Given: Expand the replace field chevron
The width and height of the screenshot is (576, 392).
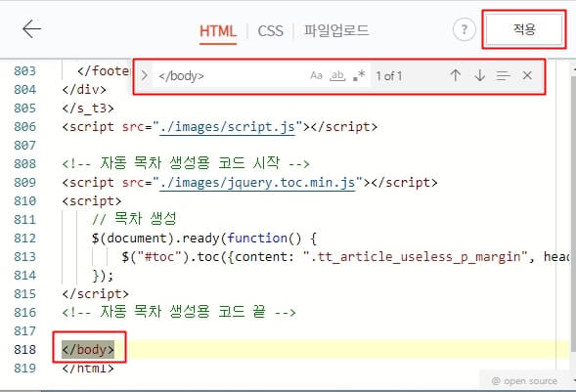Looking at the screenshot, I should (x=145, y=75).
